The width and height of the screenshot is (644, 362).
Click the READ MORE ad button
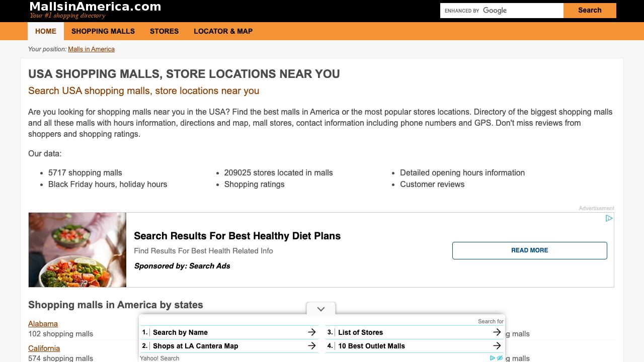[x=529, y=250]
